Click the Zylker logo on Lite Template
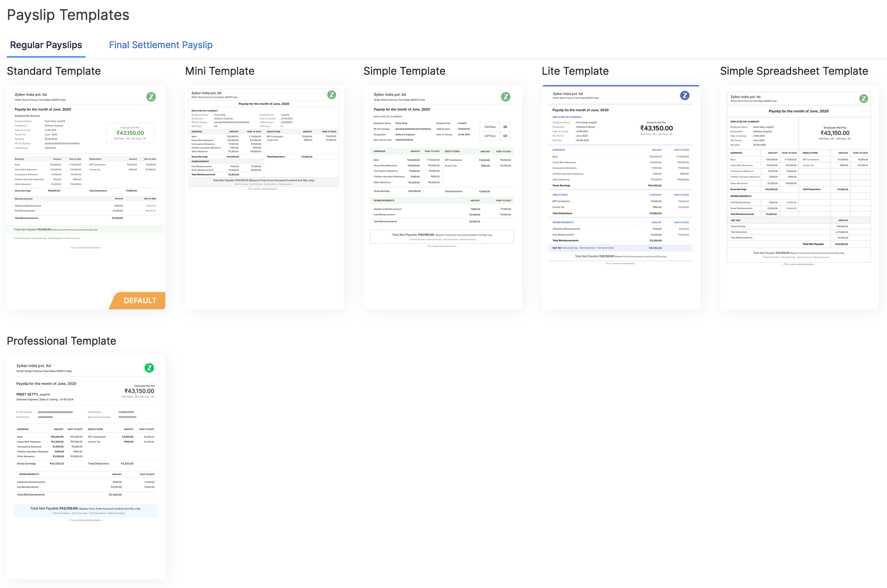The width and height of the screenshot is (887, 588). coord(684,95)
